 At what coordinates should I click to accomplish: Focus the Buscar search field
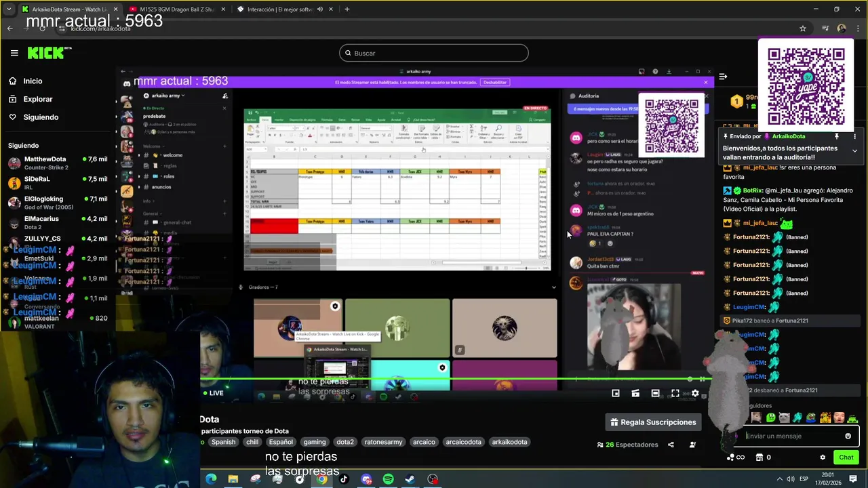(x=434, y=53)
